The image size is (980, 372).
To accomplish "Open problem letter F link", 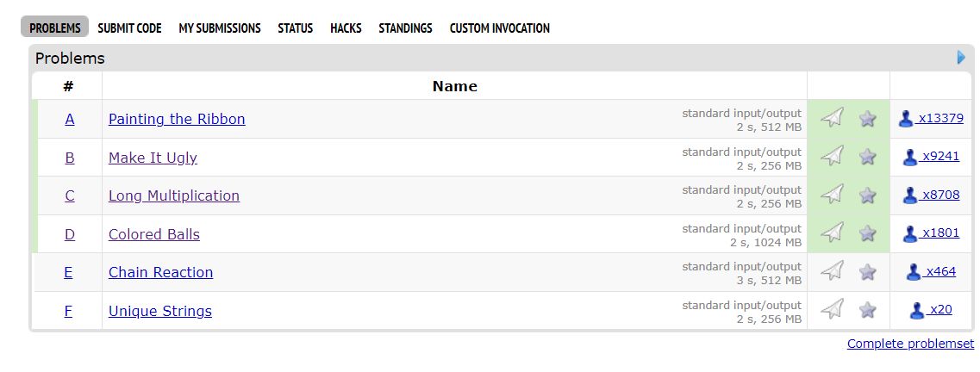I will (69, 311).
